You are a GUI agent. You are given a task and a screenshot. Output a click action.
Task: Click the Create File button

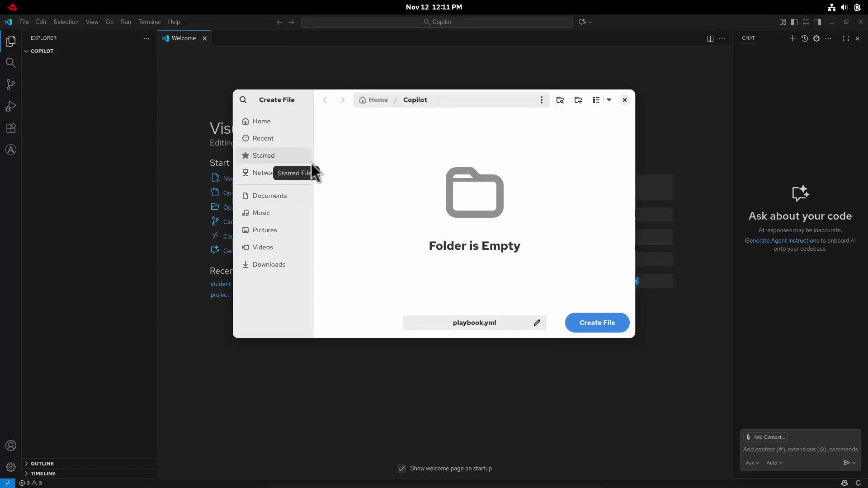597,323
